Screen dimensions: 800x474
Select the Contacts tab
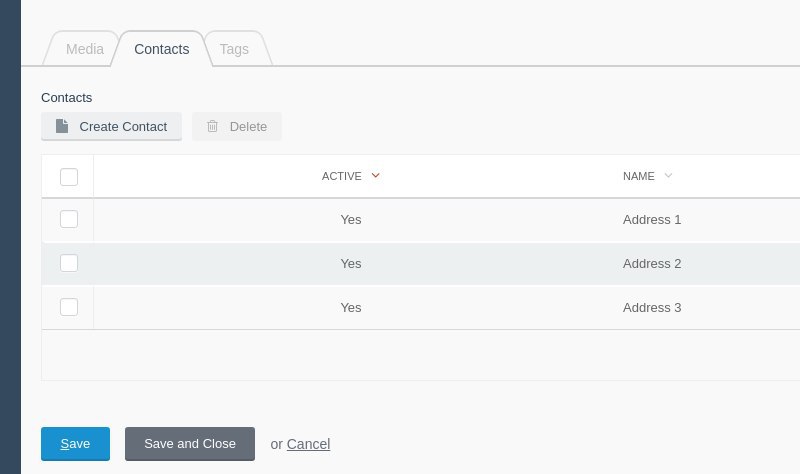point(162,49)
